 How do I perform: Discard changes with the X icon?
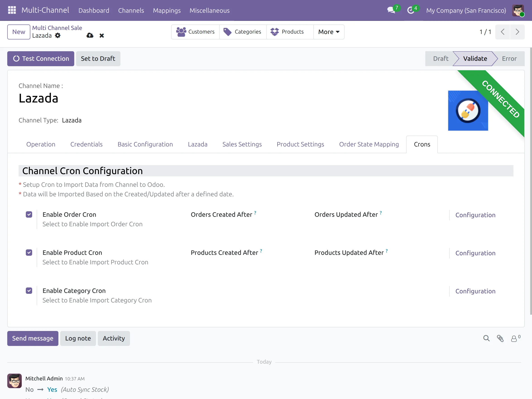point(102,36)
